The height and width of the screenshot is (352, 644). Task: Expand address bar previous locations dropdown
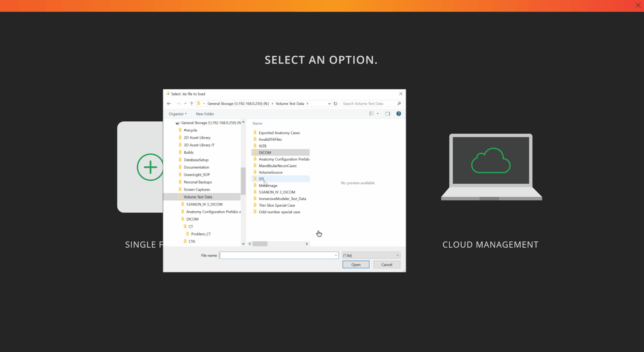pyautogui.click(x=329, y=103)
